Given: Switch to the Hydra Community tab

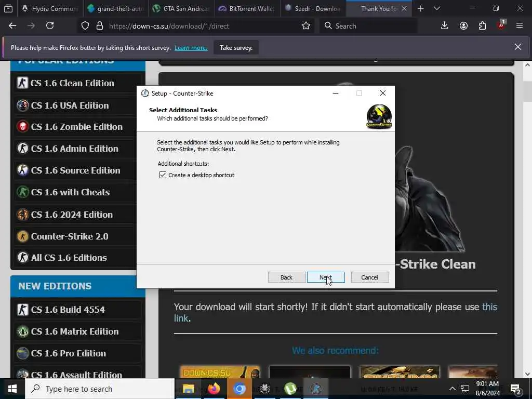Looking at the screenshot, I should [x=50, y=9].
